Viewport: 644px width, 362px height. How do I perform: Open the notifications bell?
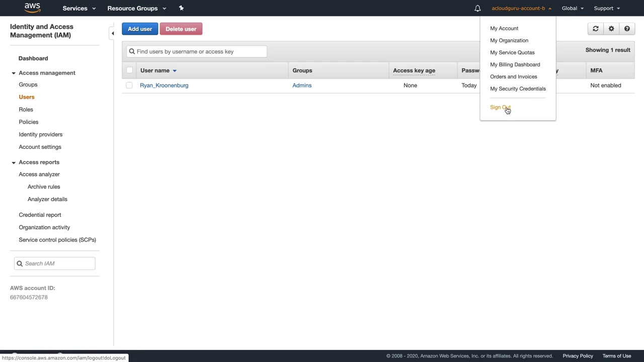(477, 8)
